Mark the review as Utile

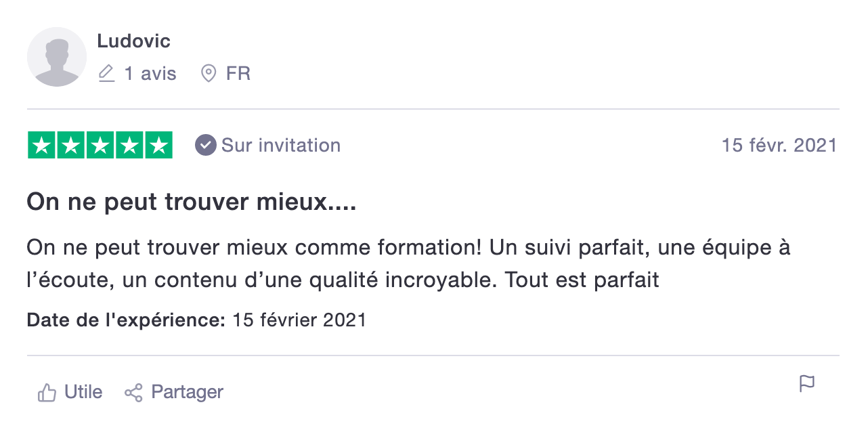pos(70,392)
